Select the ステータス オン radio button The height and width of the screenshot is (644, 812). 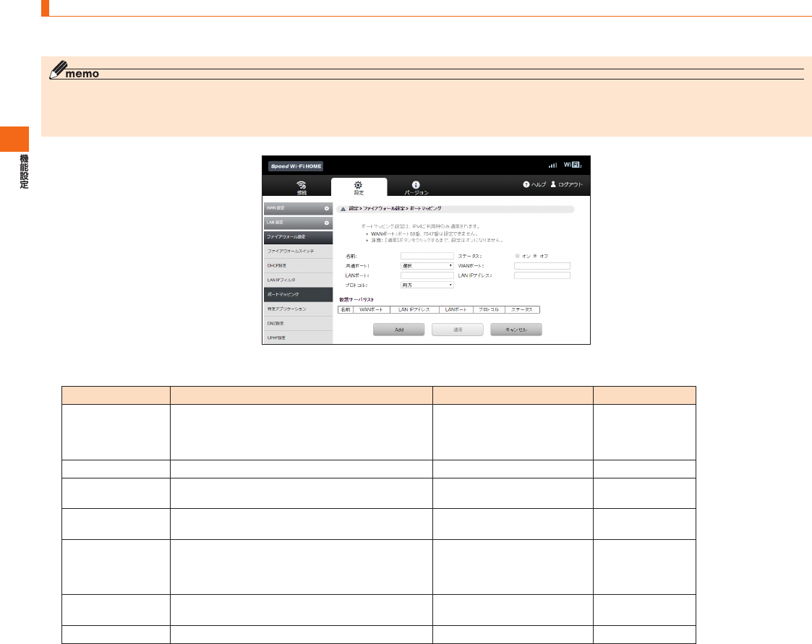517,256
